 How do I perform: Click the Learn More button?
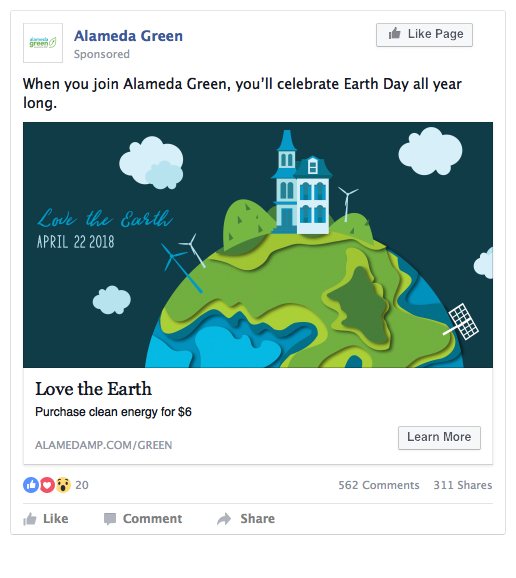439,438
